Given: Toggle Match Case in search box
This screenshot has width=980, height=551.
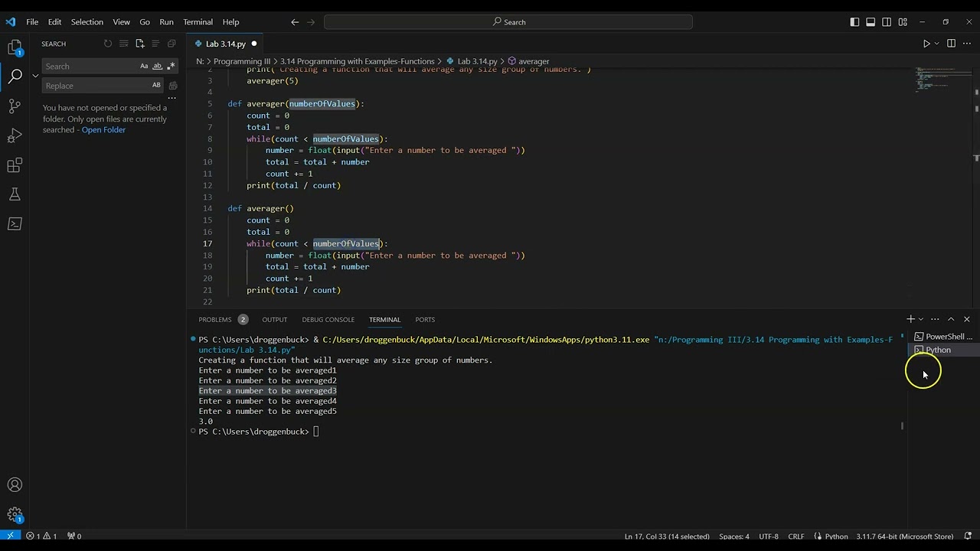Looking at the screenshot, I should [144, 67].
